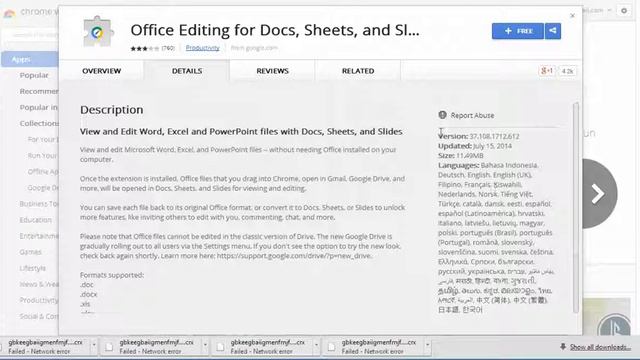Open second failed download's dropdown arrow
Image resolution: width=640 pixels, height=360 pixels.
(205, 345)
